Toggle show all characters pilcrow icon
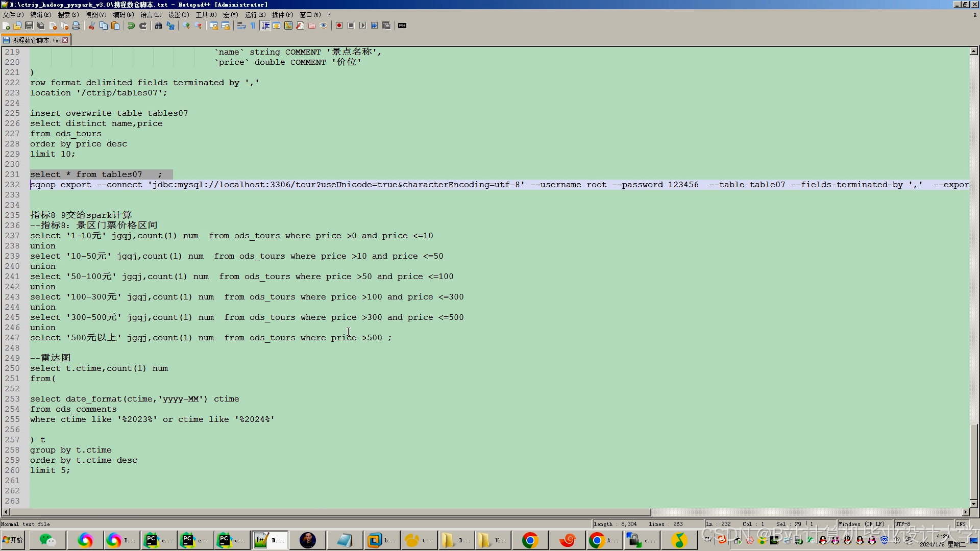 tap(253, 26)
